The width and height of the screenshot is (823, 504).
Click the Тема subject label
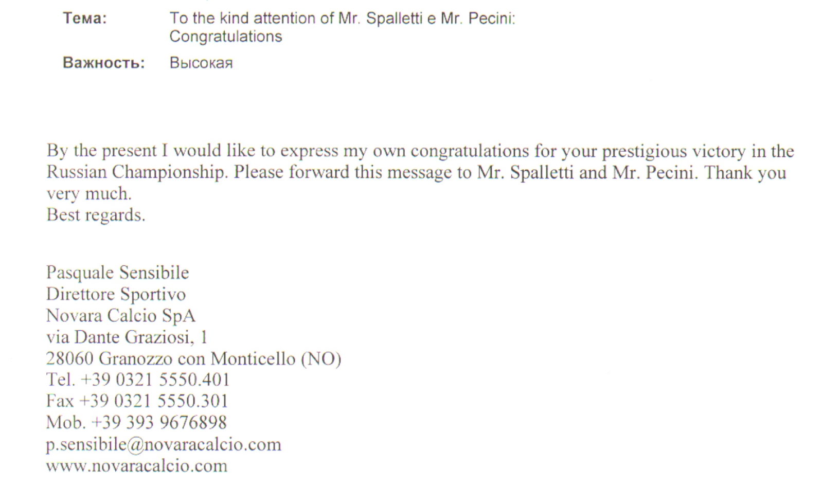85,19
